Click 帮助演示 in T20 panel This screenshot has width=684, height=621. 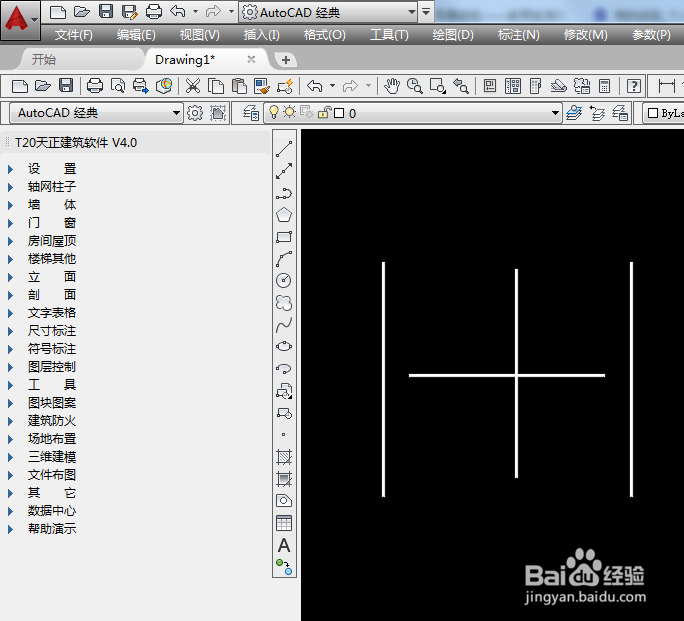pyautogui.click(x=52, y=529)
